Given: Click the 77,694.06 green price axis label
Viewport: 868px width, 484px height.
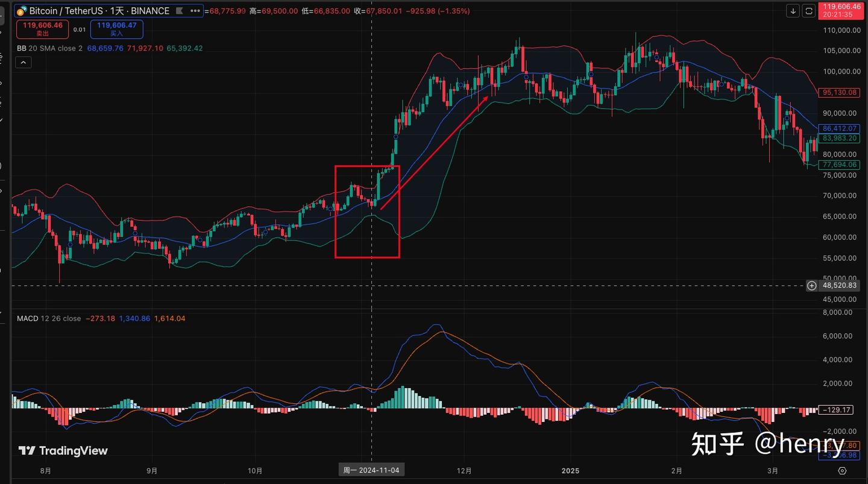Looking at the screenshot, I should [840, 165].
